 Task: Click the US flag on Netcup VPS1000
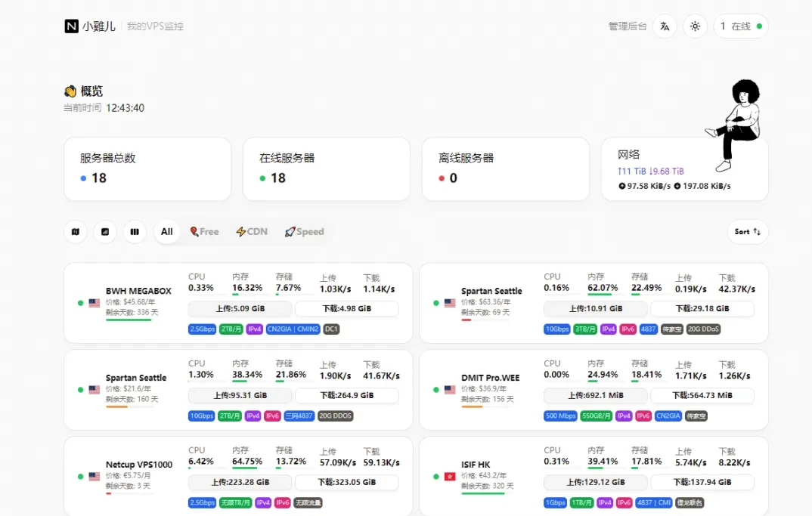click(x=95, y=477)
